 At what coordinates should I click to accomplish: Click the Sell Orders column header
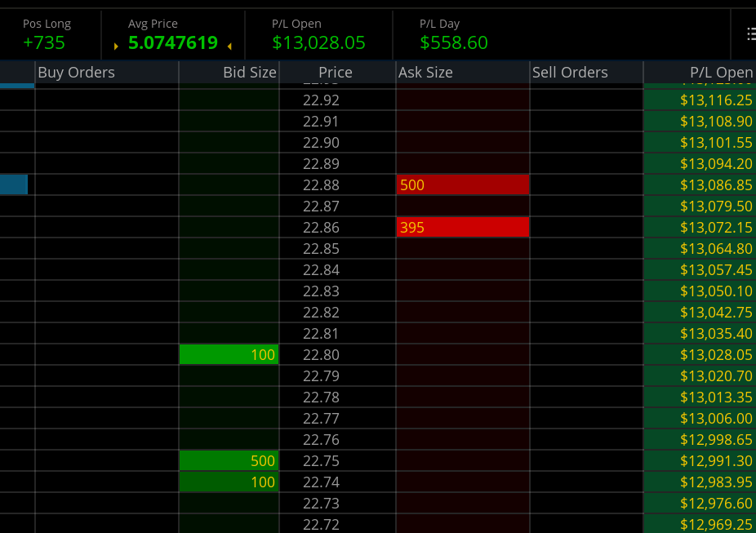pos(586,73)
